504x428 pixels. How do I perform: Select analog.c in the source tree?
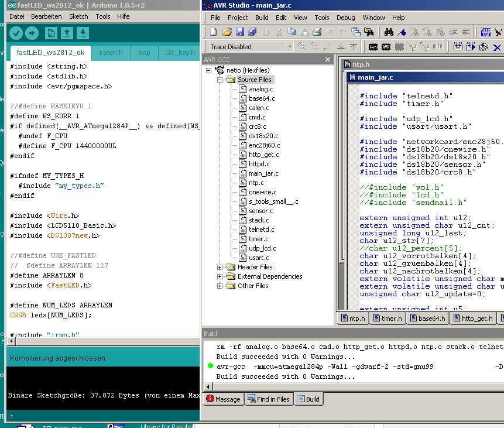[260, 89]
